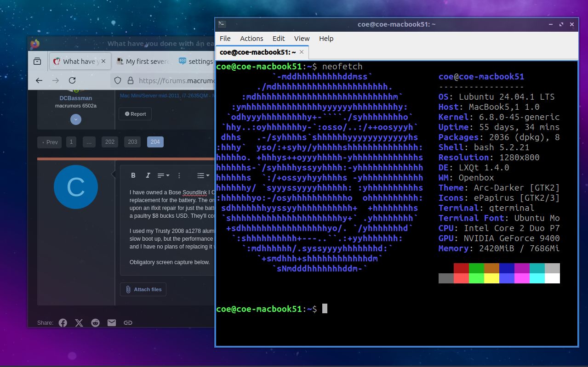Close the 'What have y' browser tab
Image resolution: width=588 pixels, height=367 pixels.
[x=103, y=61]
